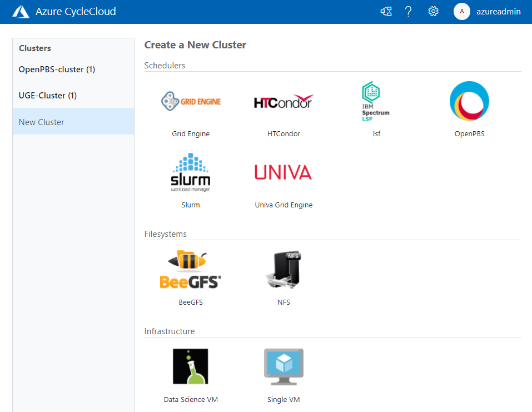Choose the BeeGFS filesystem
The image size is (532, 412).
pyautogui.click(x=191, y=270)
